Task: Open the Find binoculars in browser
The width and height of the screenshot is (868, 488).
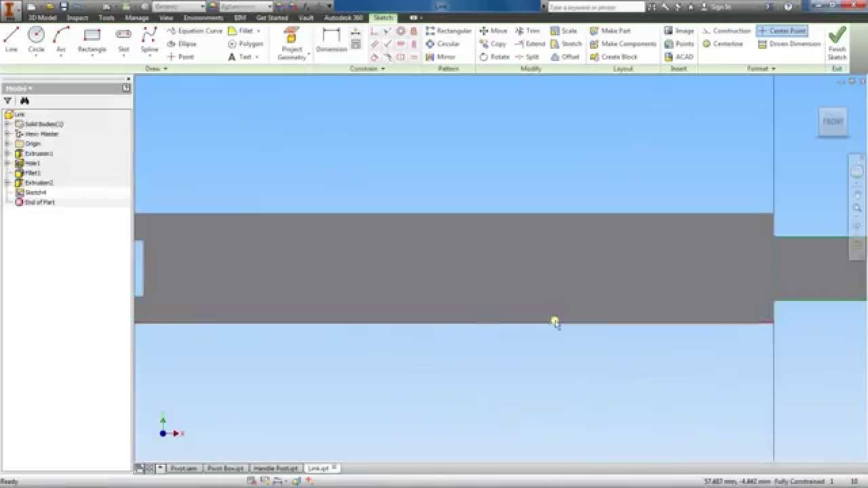Action: (24, 101)
